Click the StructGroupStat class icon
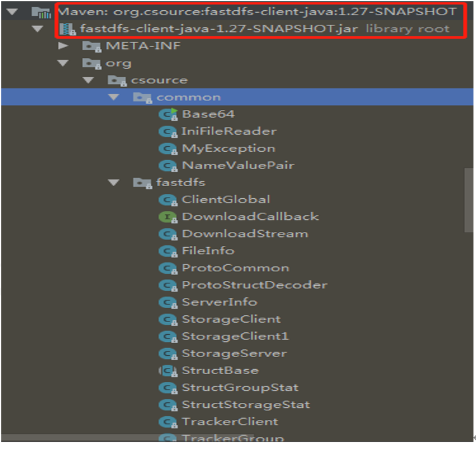Viewport: 476px width, 453px height. pyautogui.click(x=168, y=388)
